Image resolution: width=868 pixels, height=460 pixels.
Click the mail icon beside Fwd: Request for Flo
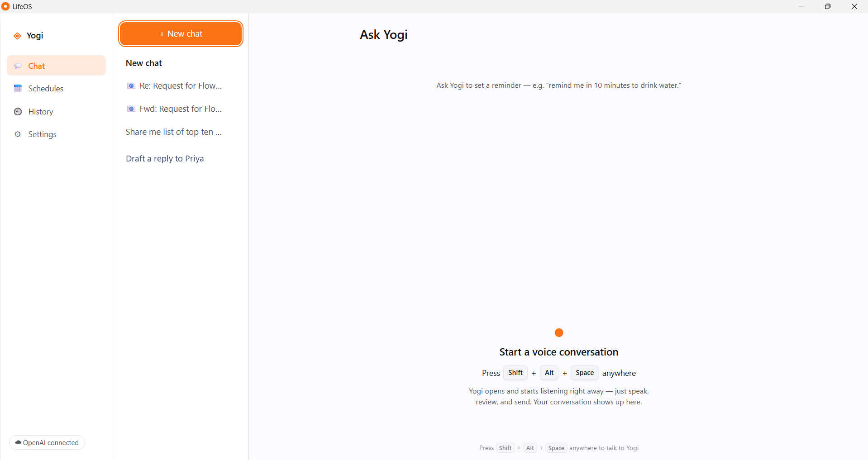(x=131, y=109)
